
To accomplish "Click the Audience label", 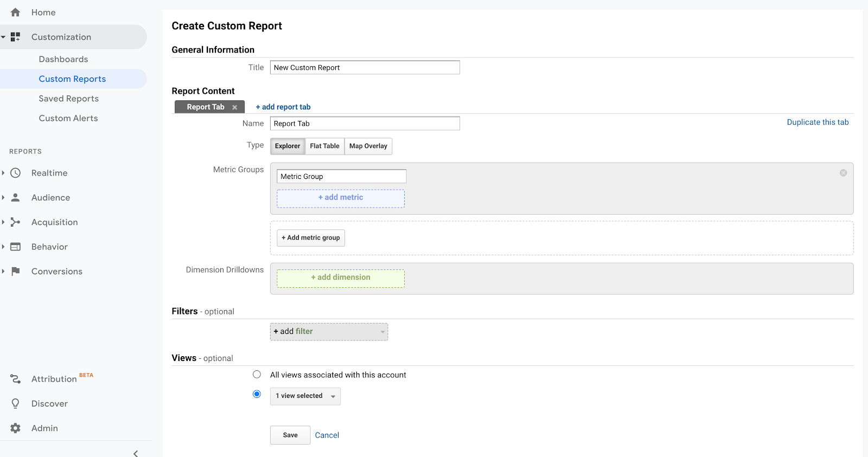I will pos(50,198).
